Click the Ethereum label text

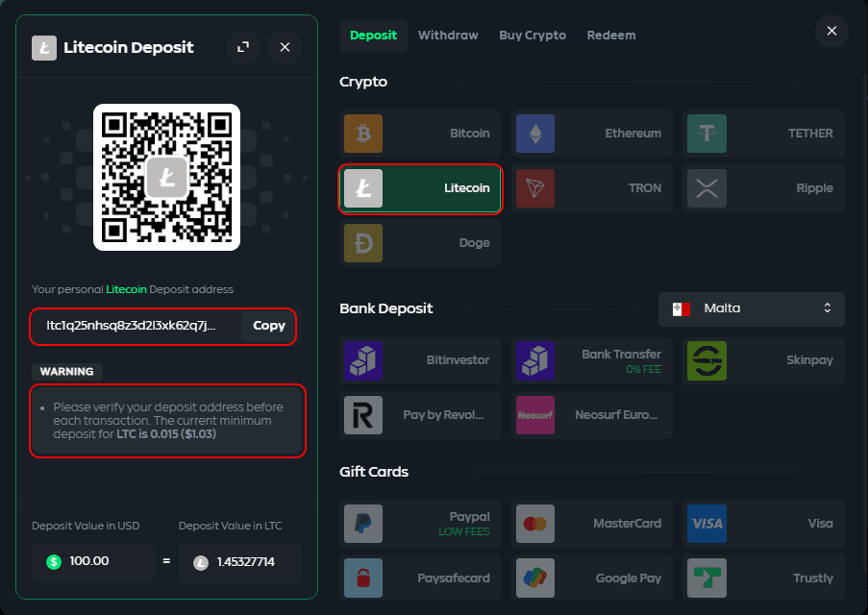coord(632,134)
